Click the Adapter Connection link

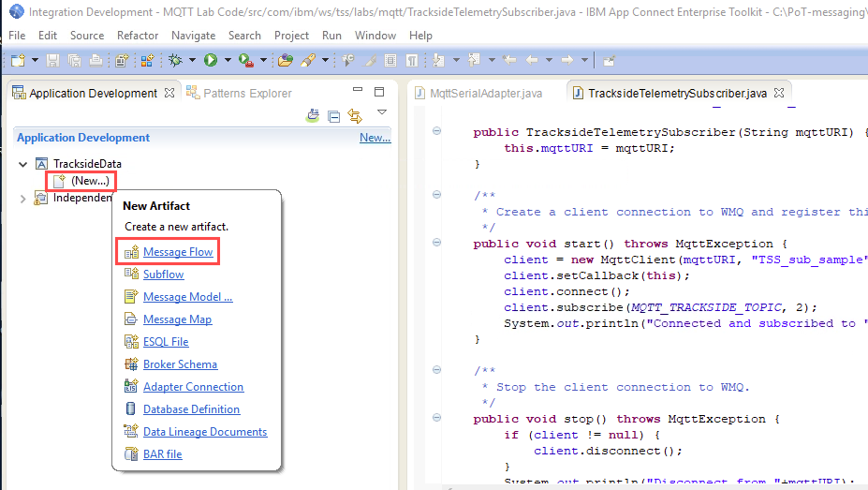[x=193, y=387]
